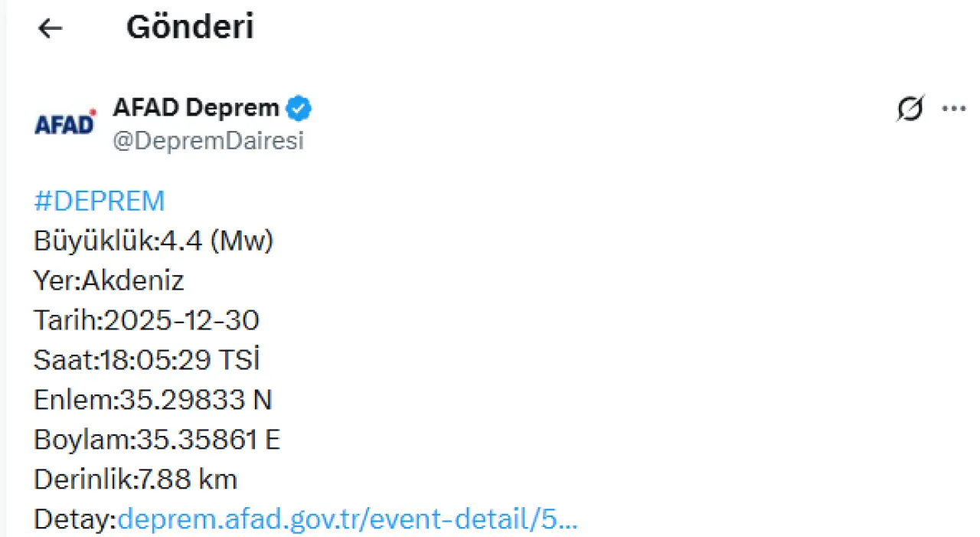Viewport: 980px width, 537px height.
Task: Go back using the left arrow
Action: [x=50, y=28]
